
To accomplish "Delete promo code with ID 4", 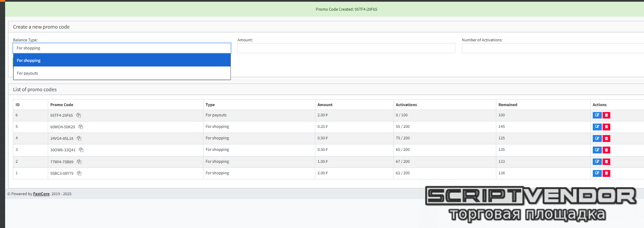I will click(606, 139).
